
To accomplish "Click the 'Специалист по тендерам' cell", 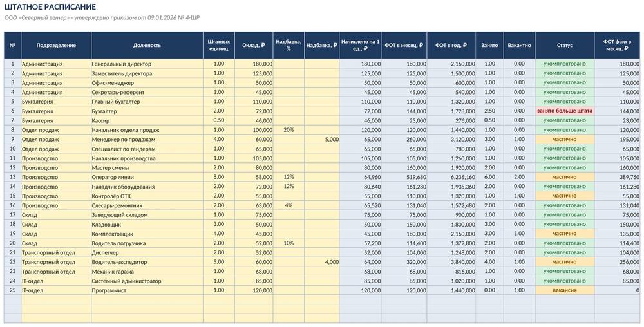I will pos(147,149).
